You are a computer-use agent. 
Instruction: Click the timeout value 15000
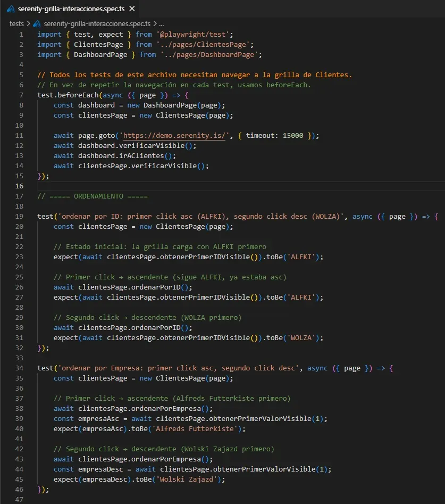click(x=293, y=135)
